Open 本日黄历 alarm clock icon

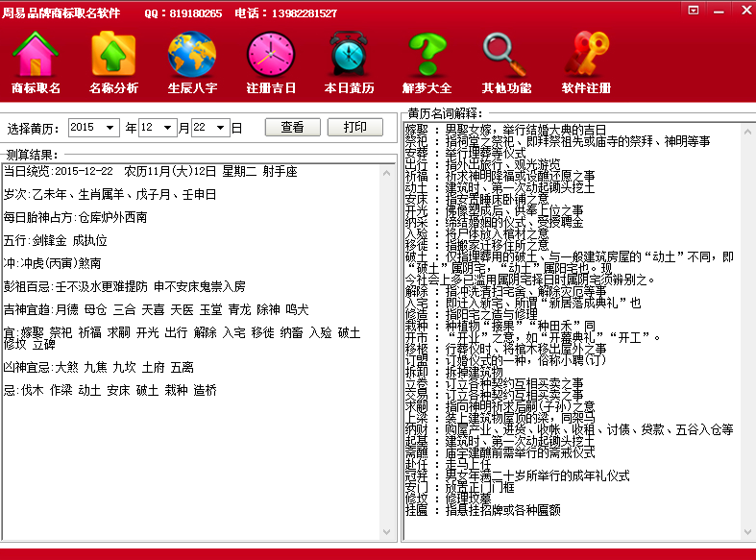349,54
